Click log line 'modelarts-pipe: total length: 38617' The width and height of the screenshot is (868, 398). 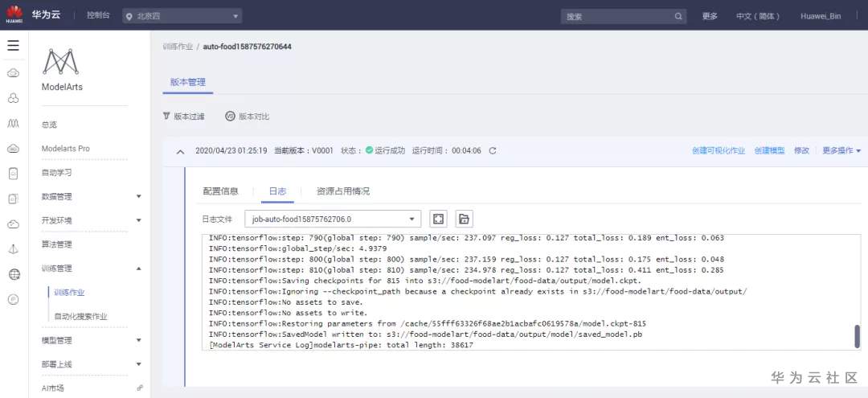click(x=341, y=345)
